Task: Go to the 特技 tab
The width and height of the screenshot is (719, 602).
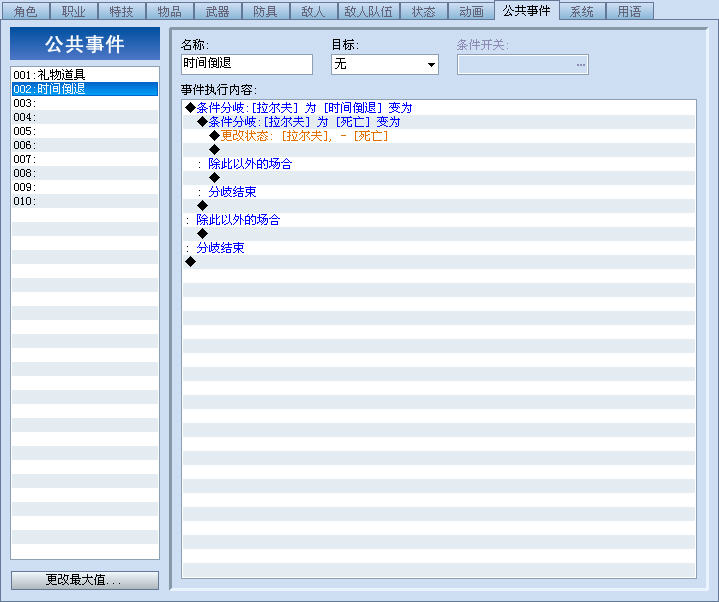Action: (x=122, y=11)
